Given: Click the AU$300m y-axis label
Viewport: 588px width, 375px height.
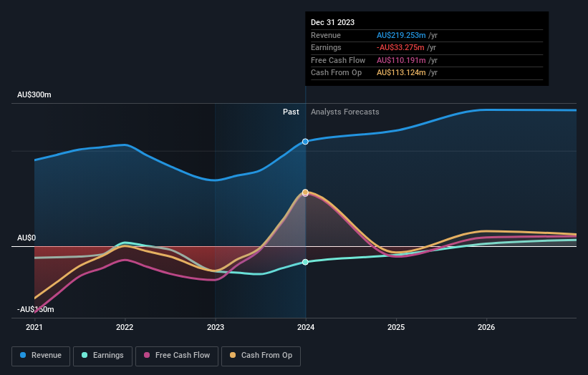Looking at the screenshot, I should click(34, 94).
